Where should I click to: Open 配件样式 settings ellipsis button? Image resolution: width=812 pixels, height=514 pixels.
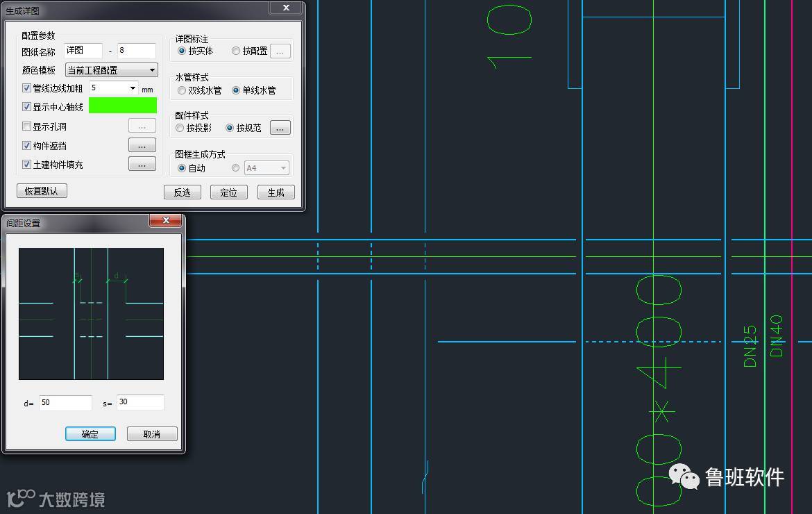tap(280, 128)
